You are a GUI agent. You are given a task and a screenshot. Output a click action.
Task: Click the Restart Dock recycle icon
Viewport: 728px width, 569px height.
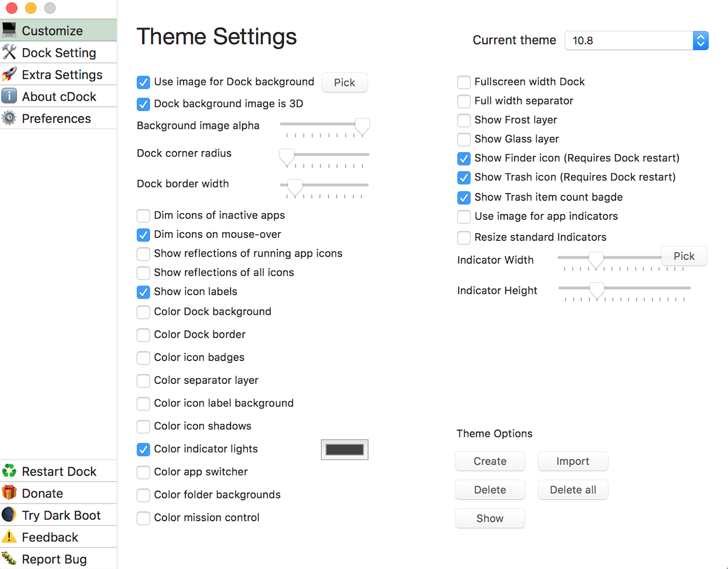click(x=9, y=471)
